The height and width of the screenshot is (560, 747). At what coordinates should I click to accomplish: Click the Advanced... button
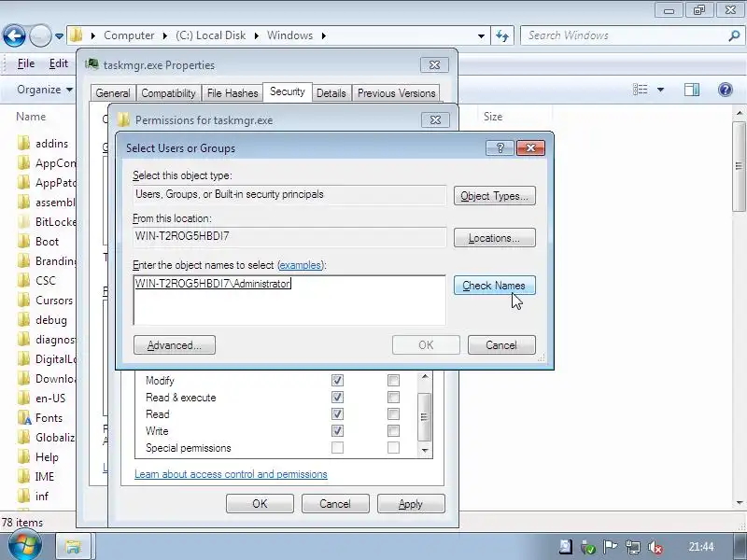[x=175, y=345]
